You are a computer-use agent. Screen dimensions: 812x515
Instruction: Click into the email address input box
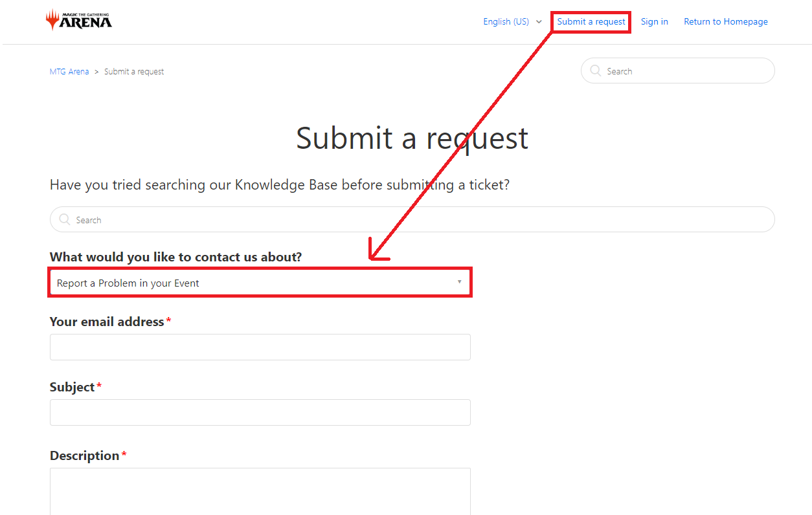click(260, 347)
